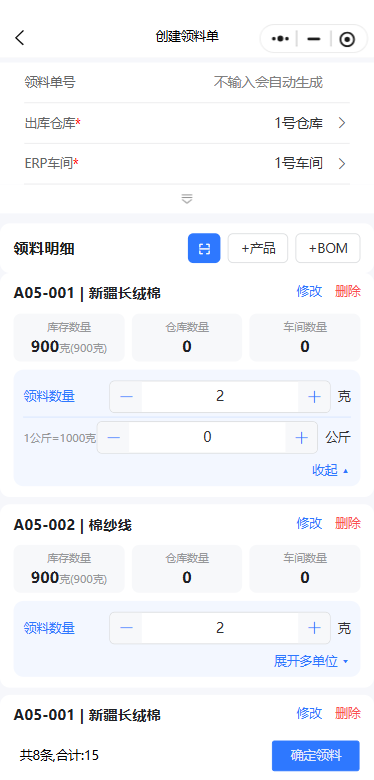Click the 领料单号 input field

click(x=268, y=82)
